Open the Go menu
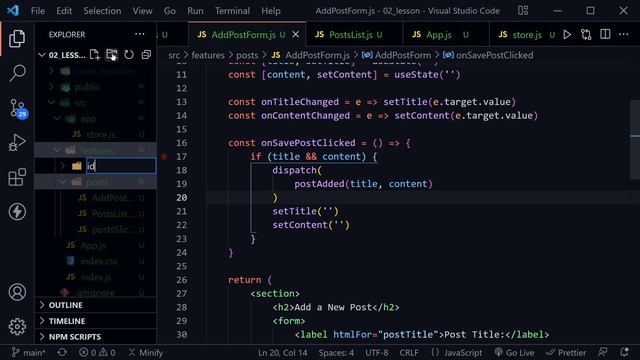Image resolution: width=640 pixels, height=360 pixels. [170, 11]
